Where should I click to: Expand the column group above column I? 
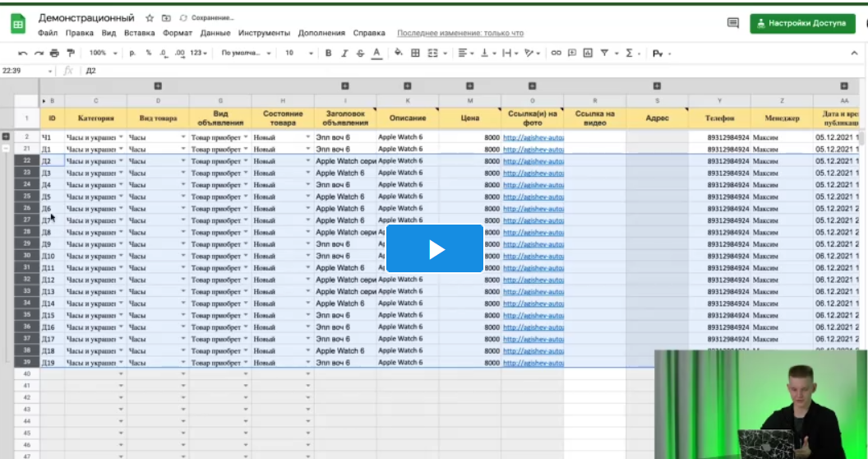coord(345,86)
